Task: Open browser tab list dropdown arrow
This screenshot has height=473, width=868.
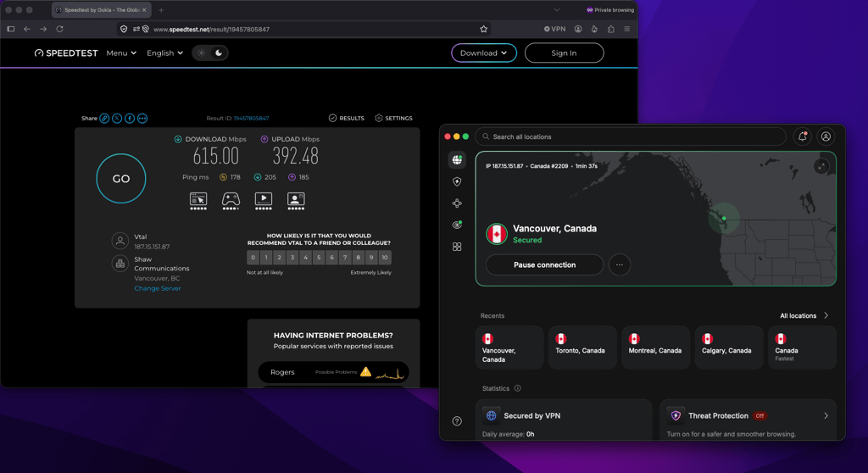Action: coord(557,10)
